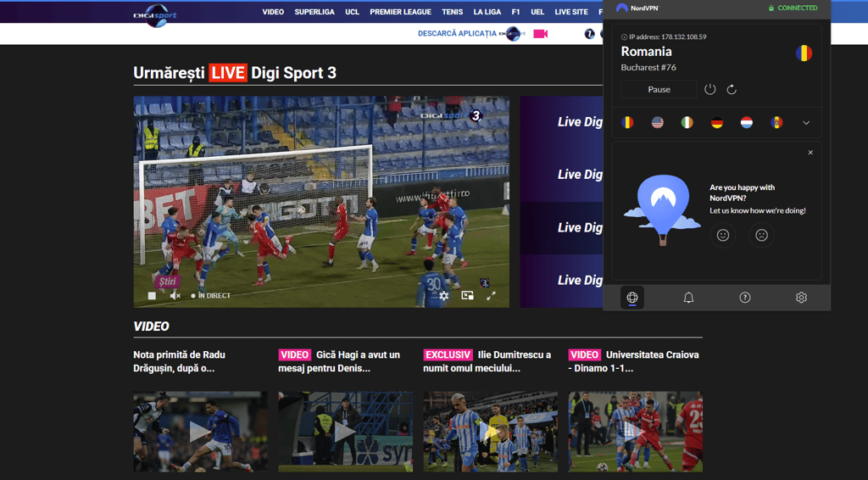Image resolution: width=868 pixels, height=480 pixels.
Task: Play the Radu Drăgușin video thumbnail
Action: [200, 432]
